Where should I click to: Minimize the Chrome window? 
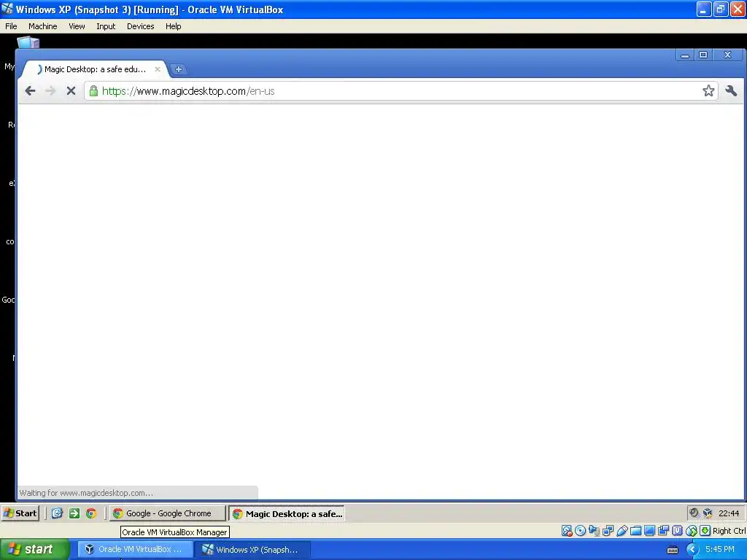(x=685, y=55)
